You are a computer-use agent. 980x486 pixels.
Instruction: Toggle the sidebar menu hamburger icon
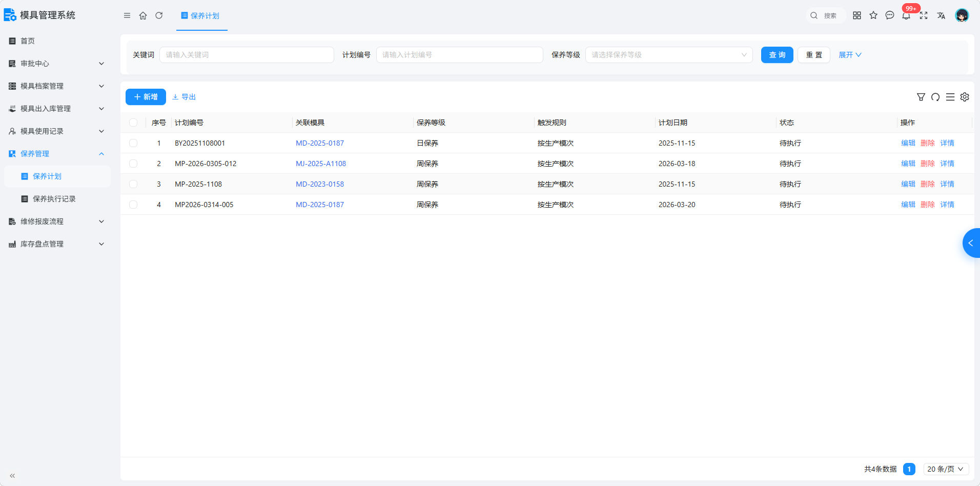coord(127,16)
